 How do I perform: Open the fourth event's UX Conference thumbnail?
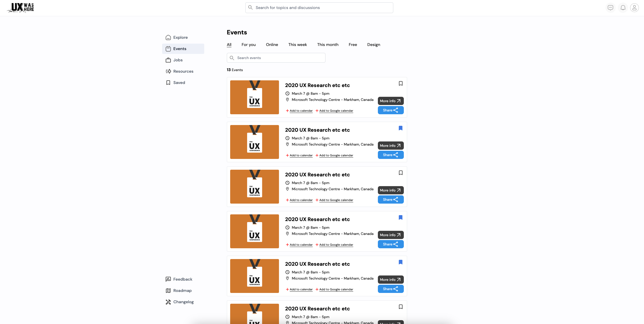tap(255, 231)
